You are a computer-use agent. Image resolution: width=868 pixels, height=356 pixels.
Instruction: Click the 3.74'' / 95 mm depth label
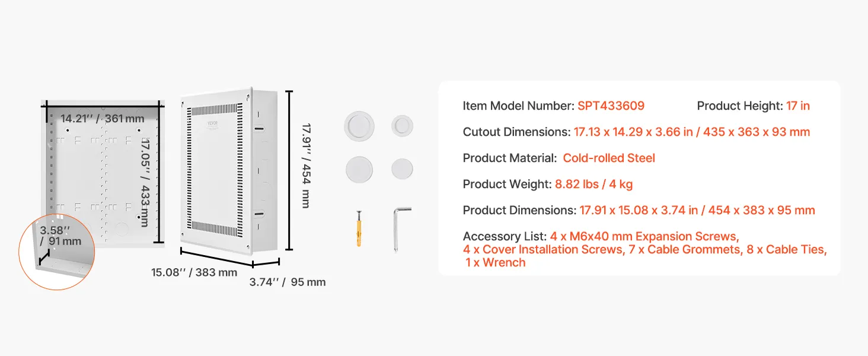pyautogui.click(x=287, y=282)
